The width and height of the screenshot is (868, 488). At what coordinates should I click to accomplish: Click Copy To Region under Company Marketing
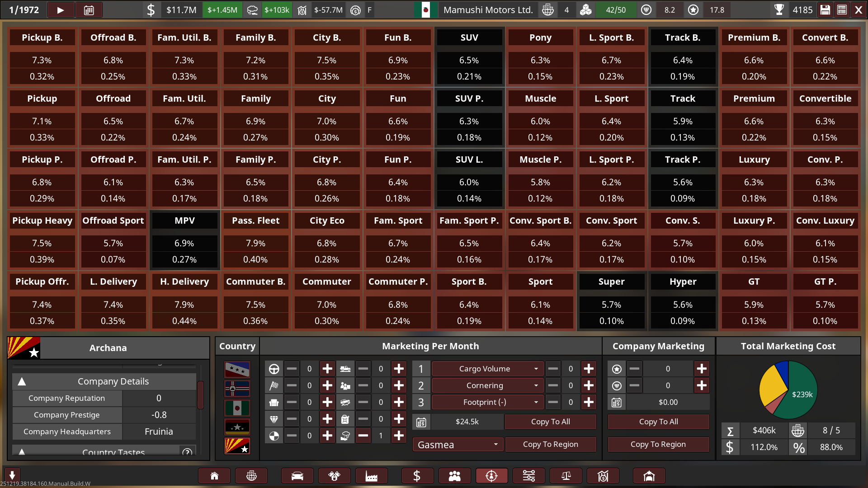tap(658, 444)
